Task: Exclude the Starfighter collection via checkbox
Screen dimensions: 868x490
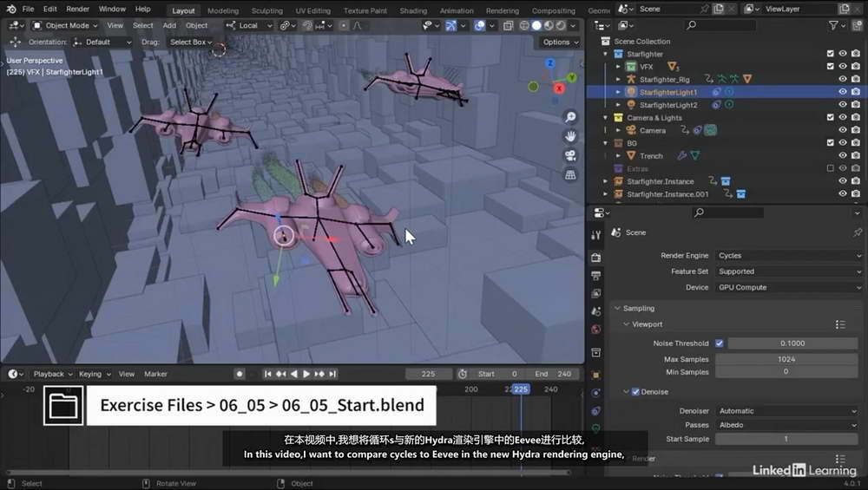Action: click(830, 54)
